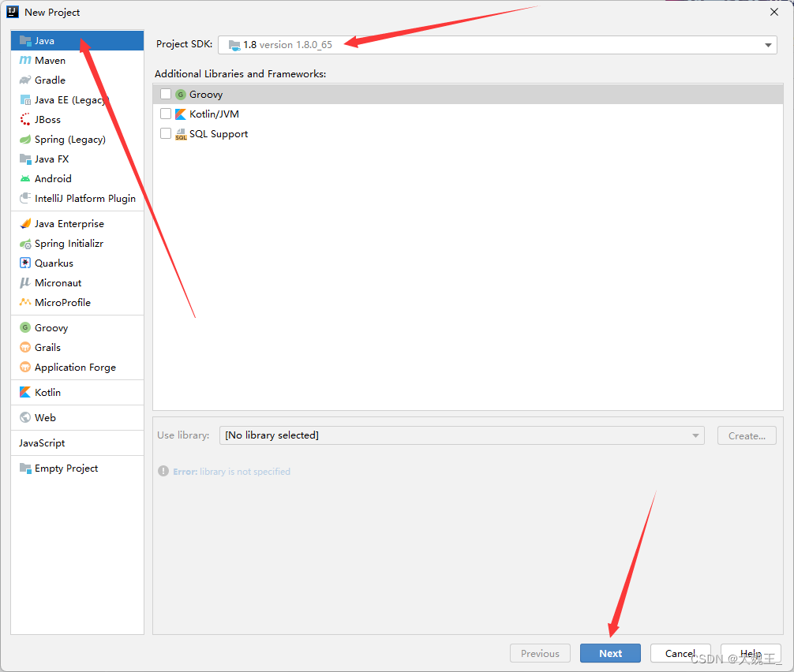Select Java FX in project list
The width and height of the screenshot is (794, 672).
click(77, 159)
